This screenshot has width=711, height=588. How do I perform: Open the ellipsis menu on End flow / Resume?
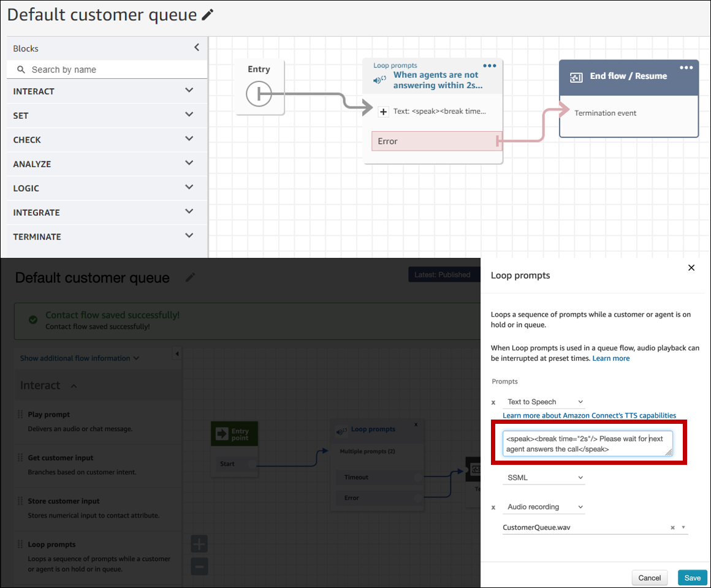point(686,67)
